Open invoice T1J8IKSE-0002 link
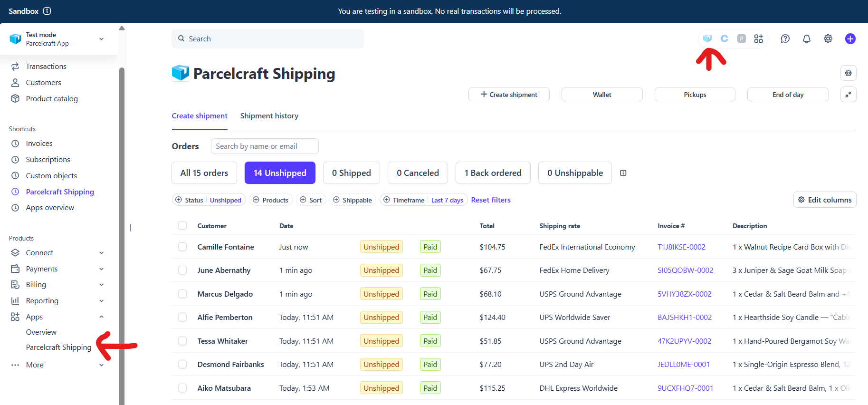The width and height of the screenshot is (868, 405). coord(681,247)
